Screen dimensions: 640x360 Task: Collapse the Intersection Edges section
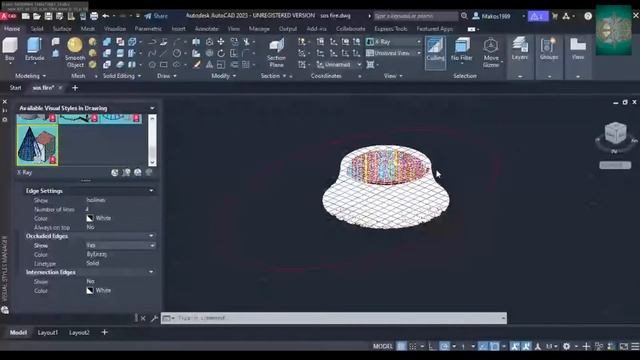[151, 272]
